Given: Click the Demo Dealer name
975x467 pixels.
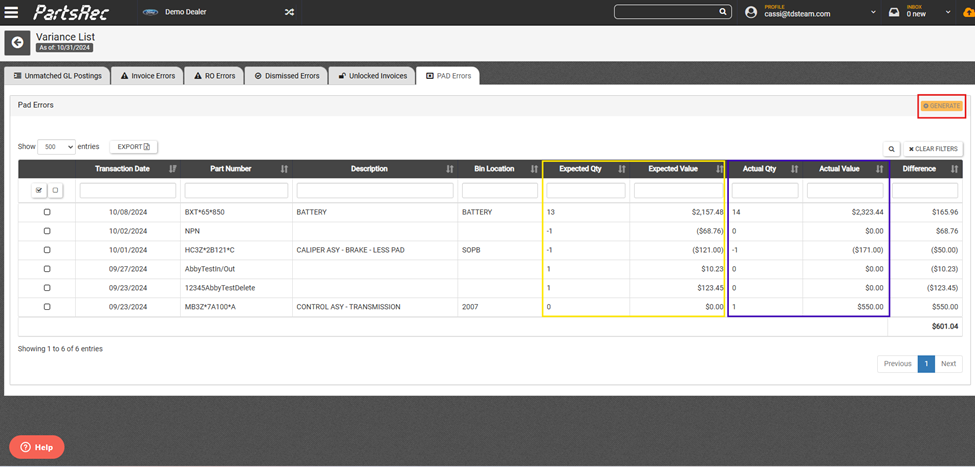Looking at the screenshot, I should (185, 12).
